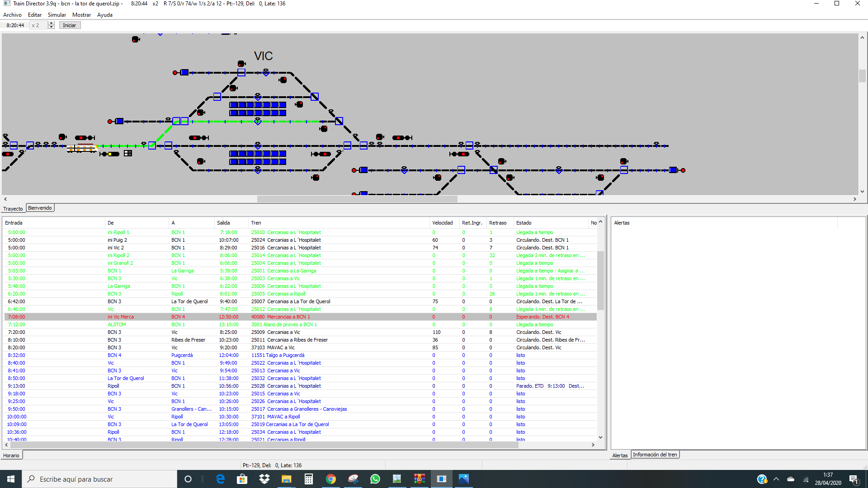Click the x 2 speed input field
This screenshot has width=868, height=488.
point(38,25)
